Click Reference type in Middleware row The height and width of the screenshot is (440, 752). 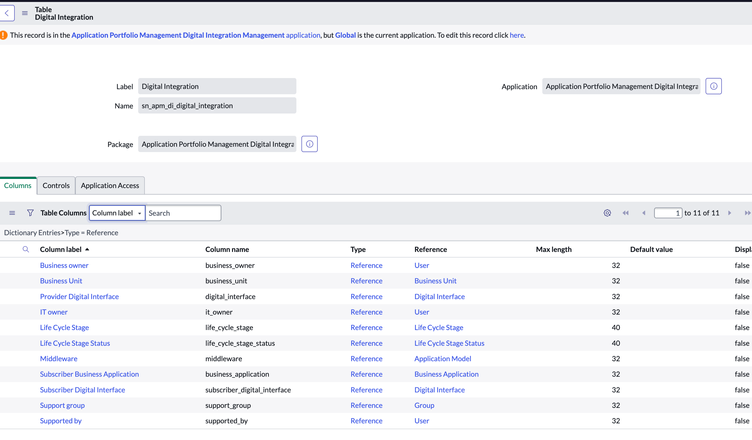[366, 358]
